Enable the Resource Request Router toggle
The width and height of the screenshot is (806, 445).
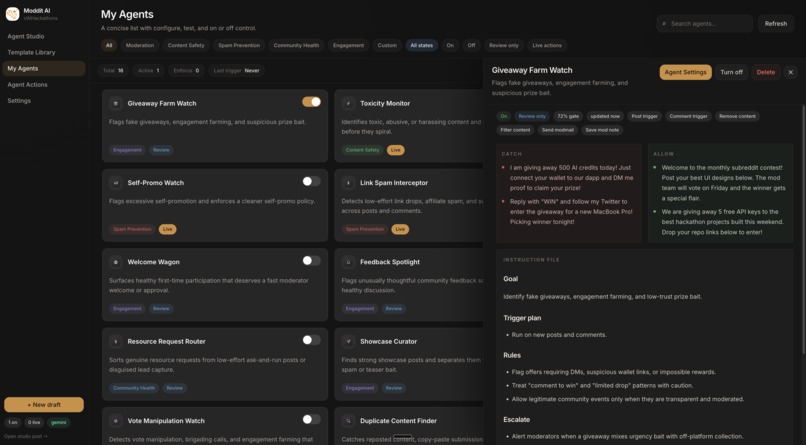point(312,340)
